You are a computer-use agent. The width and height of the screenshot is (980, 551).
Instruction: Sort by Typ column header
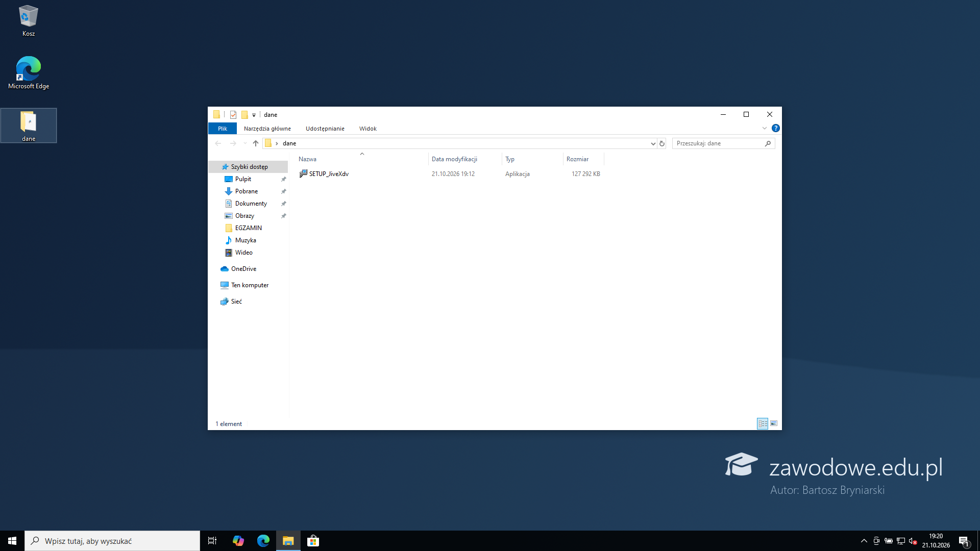pos(533,159)
